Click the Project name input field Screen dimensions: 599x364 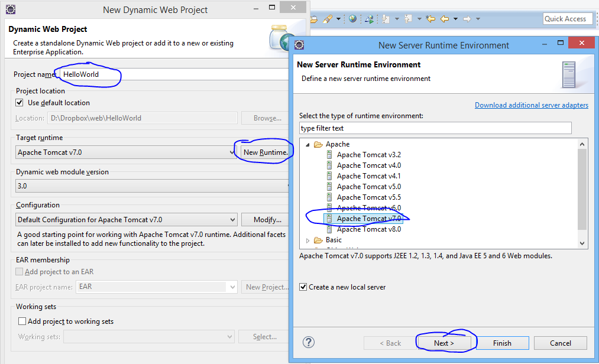tap(174, 74)
